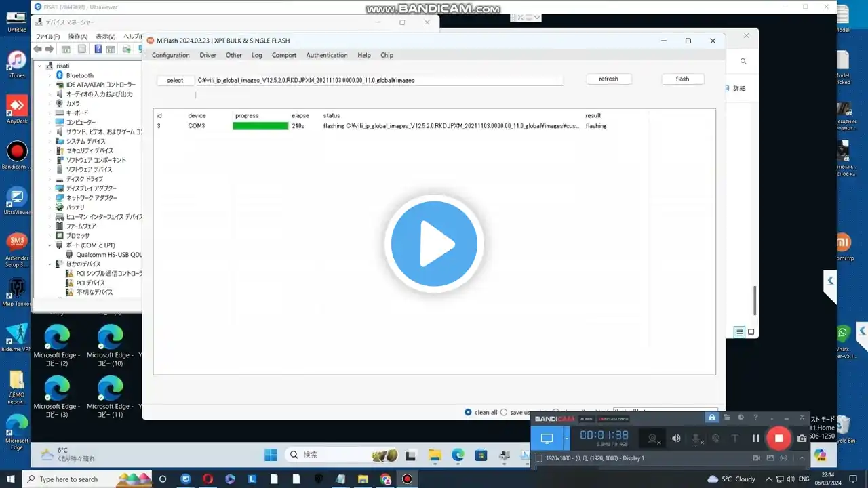Open the iTunes desktop shortcut
The height and width of the screenshot is (488, 868).
(17, 64)
